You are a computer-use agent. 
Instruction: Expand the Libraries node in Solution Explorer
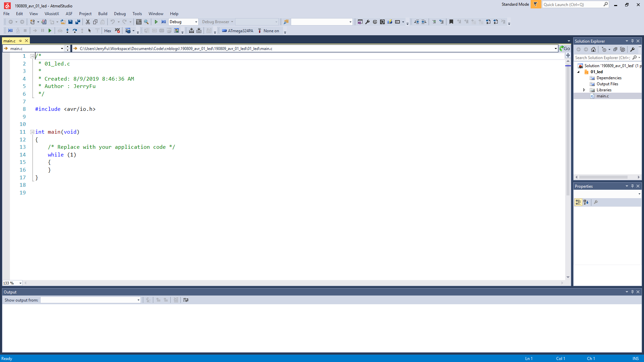coord(584,90)
